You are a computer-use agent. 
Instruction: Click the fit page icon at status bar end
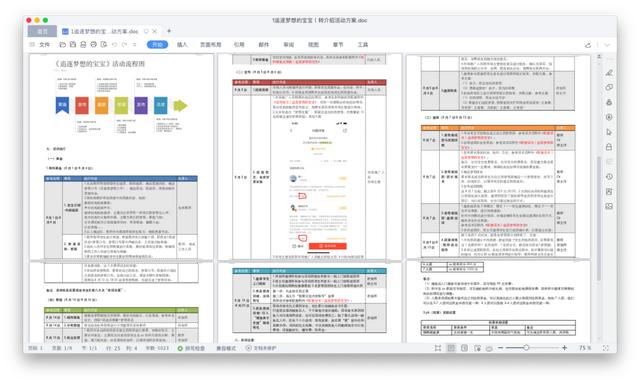606,348
